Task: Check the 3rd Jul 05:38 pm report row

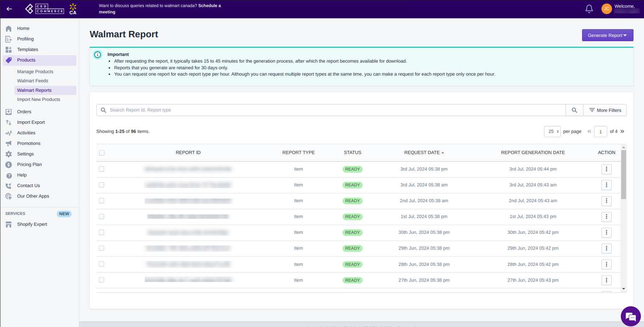Action: tap(101, 169)
